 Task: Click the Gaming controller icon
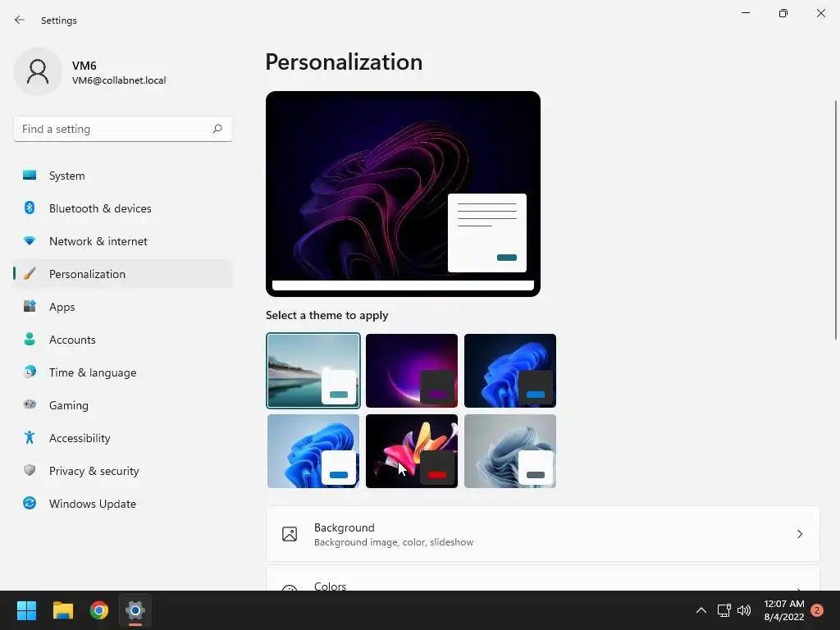[x=30, y=404]
